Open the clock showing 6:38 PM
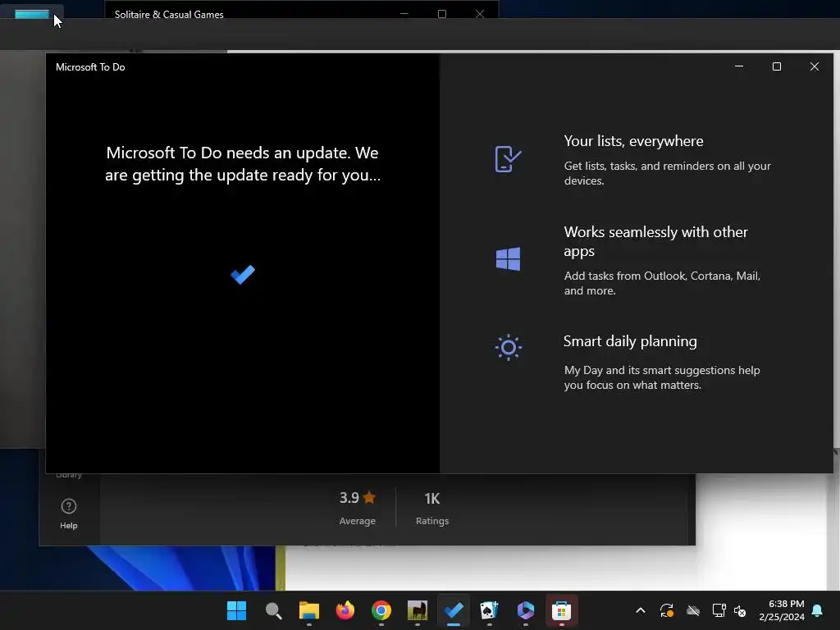This screenshot has height=630, width=840. (782, 610)
